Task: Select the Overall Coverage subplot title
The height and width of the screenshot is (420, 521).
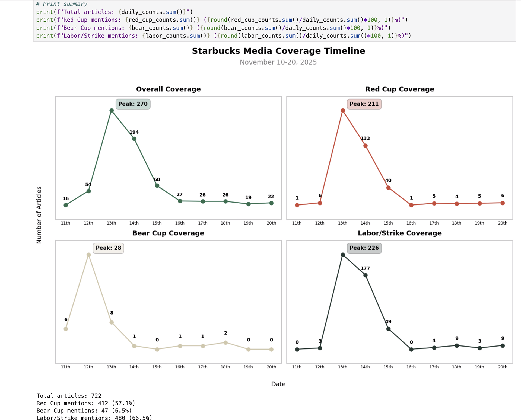Action: 168,89
